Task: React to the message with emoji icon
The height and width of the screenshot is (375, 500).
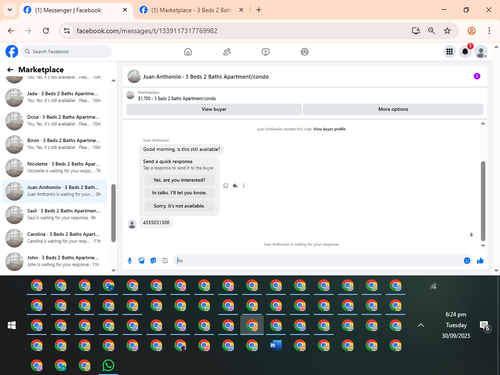Action: pos(226,186)
